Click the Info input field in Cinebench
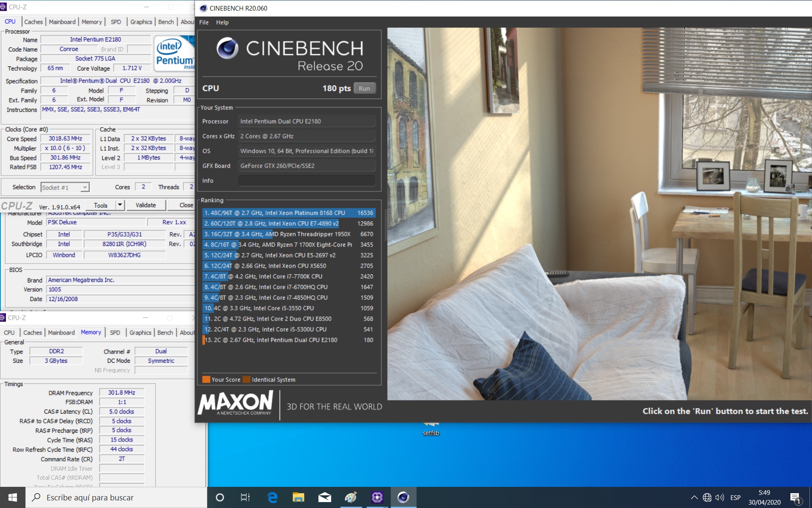Image resolution: width=812 pixels, height=508 pixels. tap(307, 181)
